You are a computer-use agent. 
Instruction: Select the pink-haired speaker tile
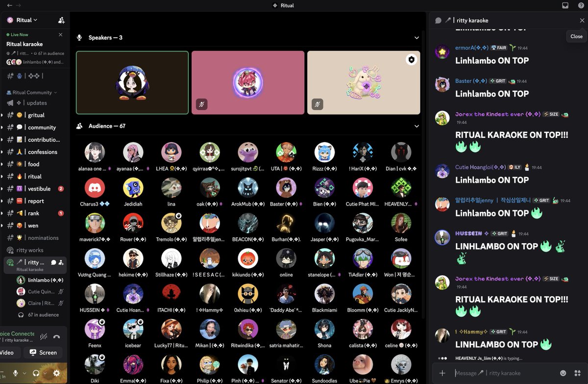tap(248, 82)
